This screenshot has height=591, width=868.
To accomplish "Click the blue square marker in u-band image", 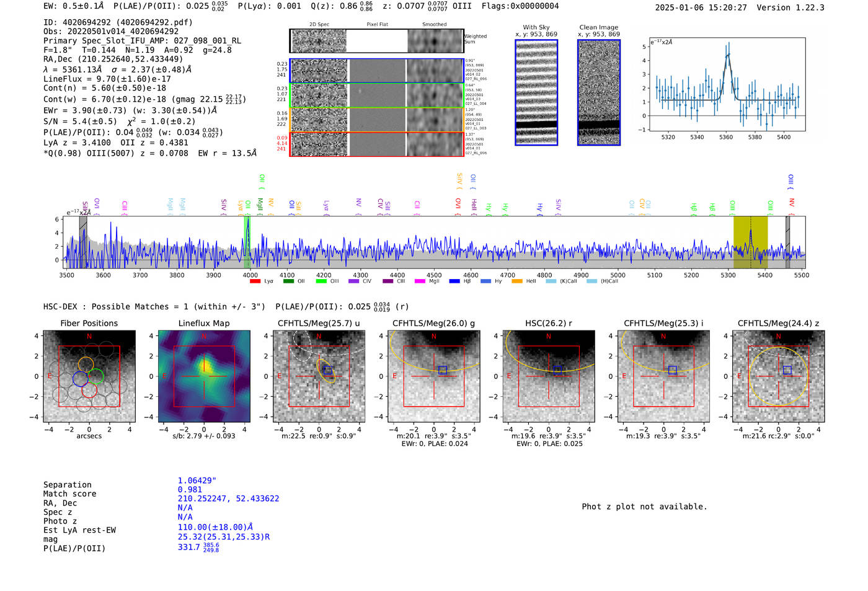I will click(x=328, y=370).
